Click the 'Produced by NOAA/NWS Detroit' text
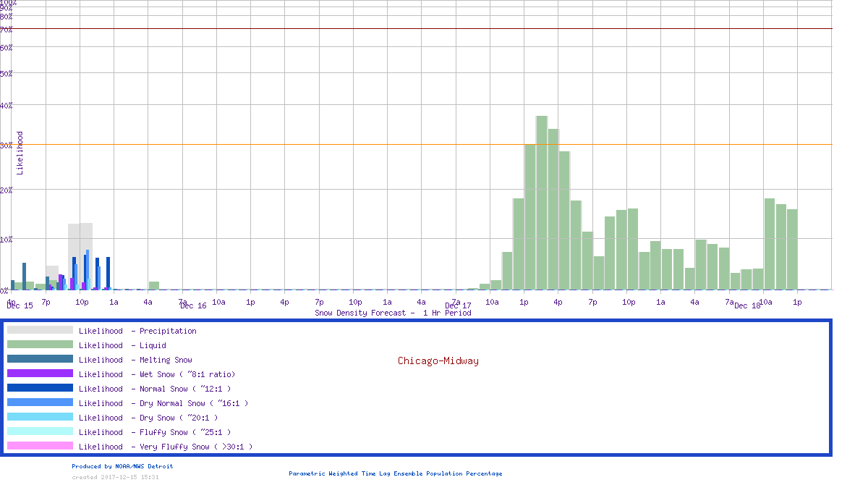This screenshot has width=868, height=485. [x=122, y=466]
